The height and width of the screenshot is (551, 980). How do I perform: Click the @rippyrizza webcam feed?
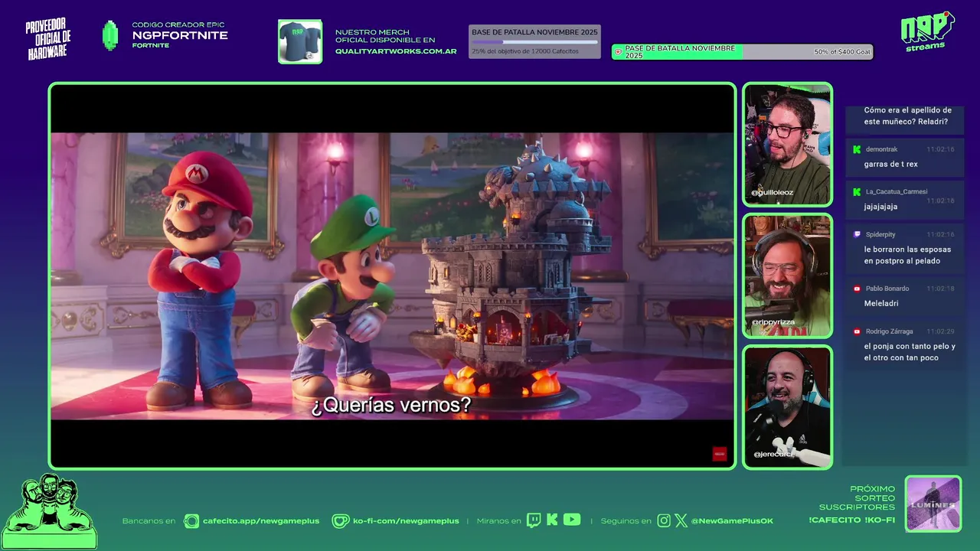pyautogui.click(x=787, y=275)
